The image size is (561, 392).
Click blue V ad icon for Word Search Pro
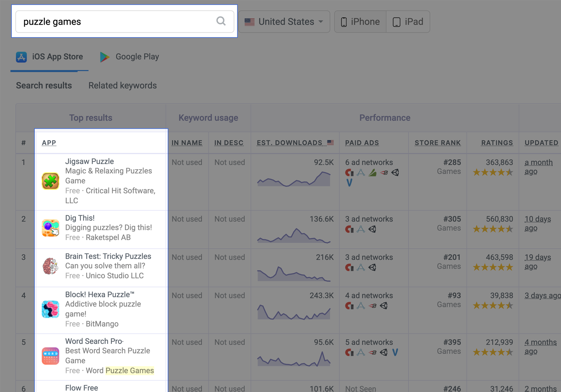[395, 352]
